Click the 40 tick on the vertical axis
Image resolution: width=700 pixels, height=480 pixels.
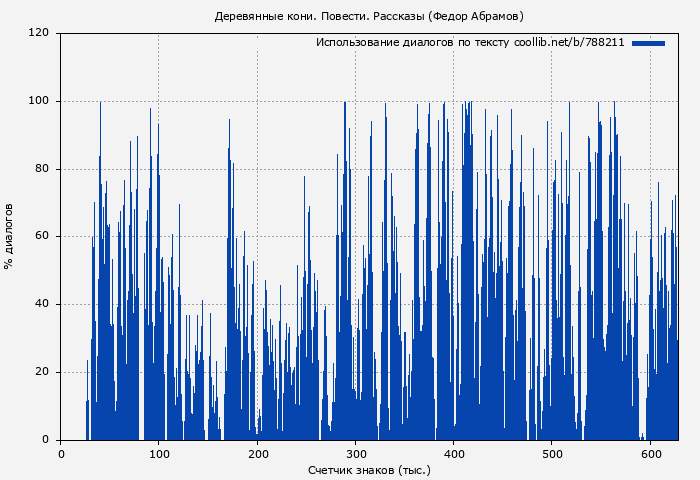click(x=42, y=304)
